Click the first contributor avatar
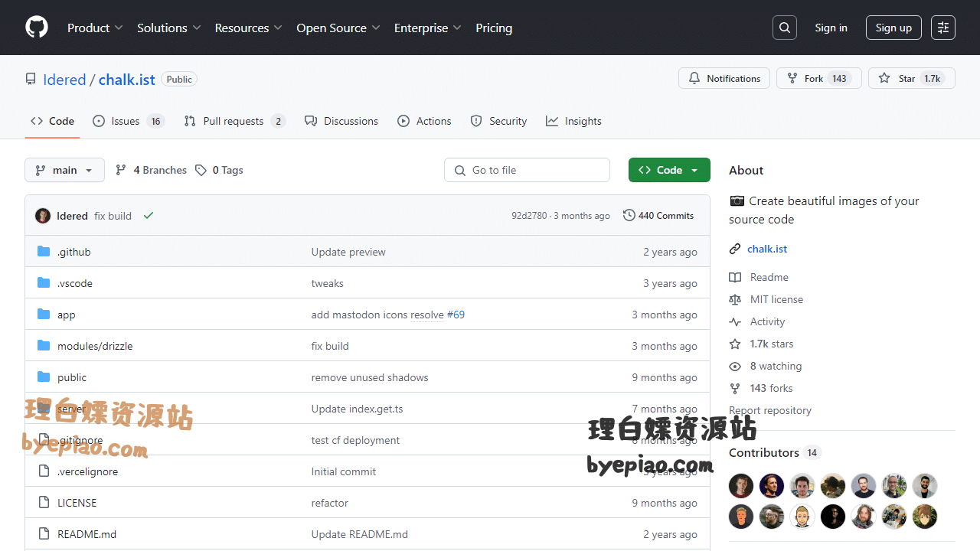The image size is (980, 551). pos(741,486)
